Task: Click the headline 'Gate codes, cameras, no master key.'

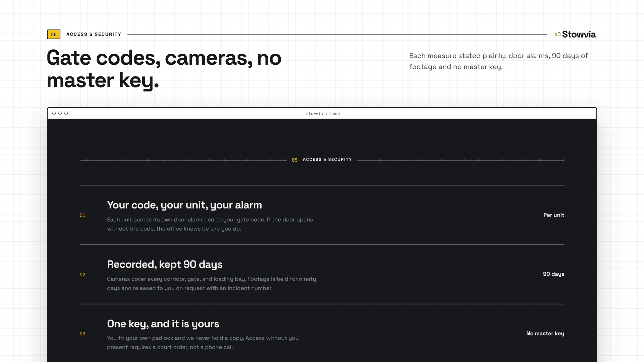Action: pos(164,69)
